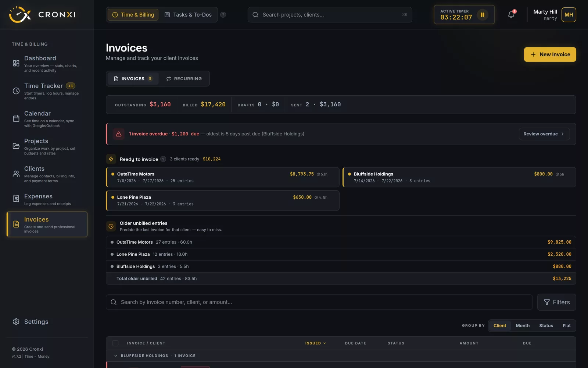This screenshot has width=588, height=368.
Task: Click the Invoices document icon in sidebar
Action: pos(16,224)
